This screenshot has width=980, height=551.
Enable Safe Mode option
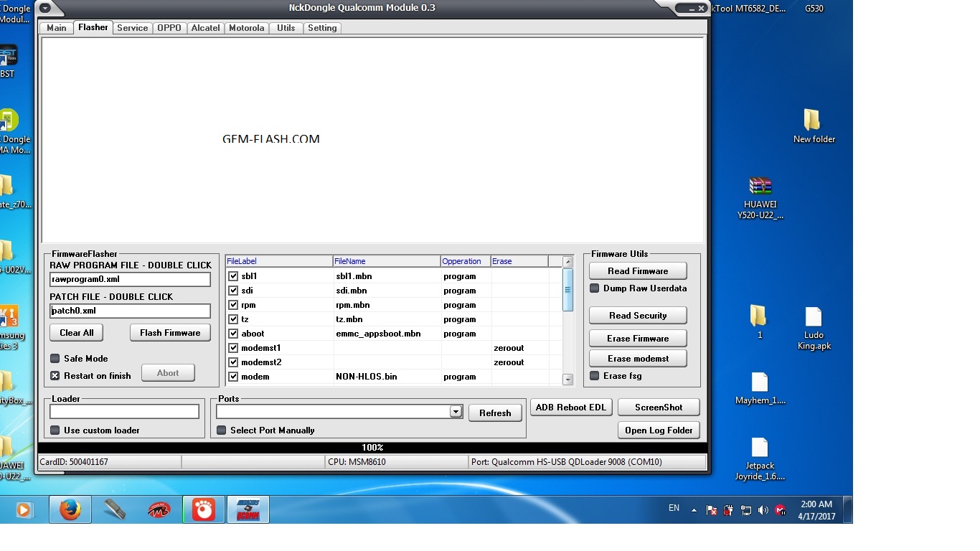tap(55, 359)
